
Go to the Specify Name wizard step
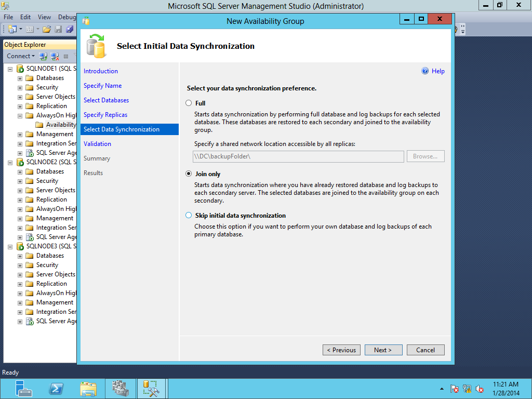tap(102, 86)
